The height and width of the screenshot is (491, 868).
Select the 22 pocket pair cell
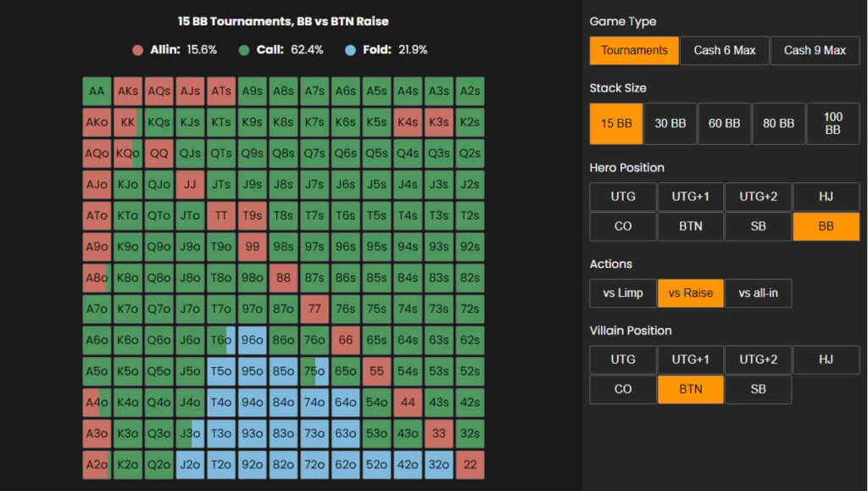pos(470,465)
